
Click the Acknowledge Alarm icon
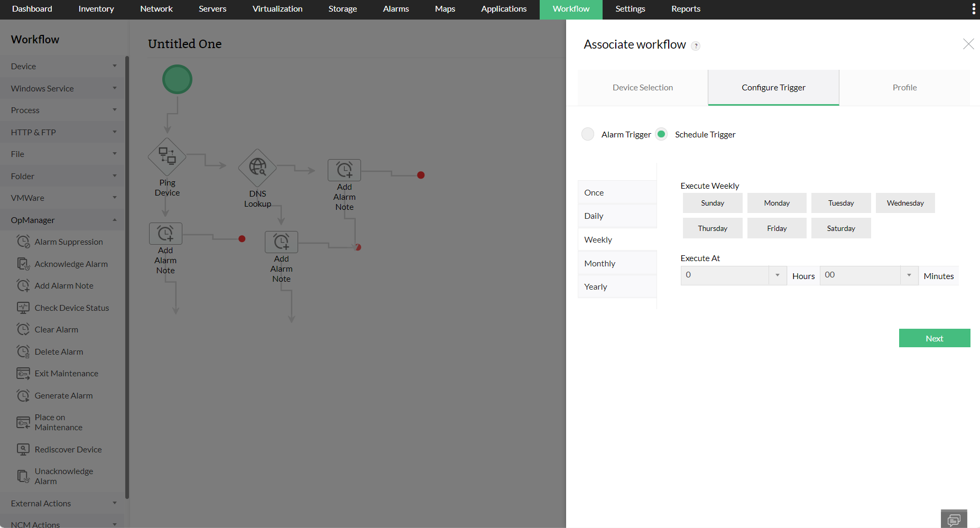(23, 264)
